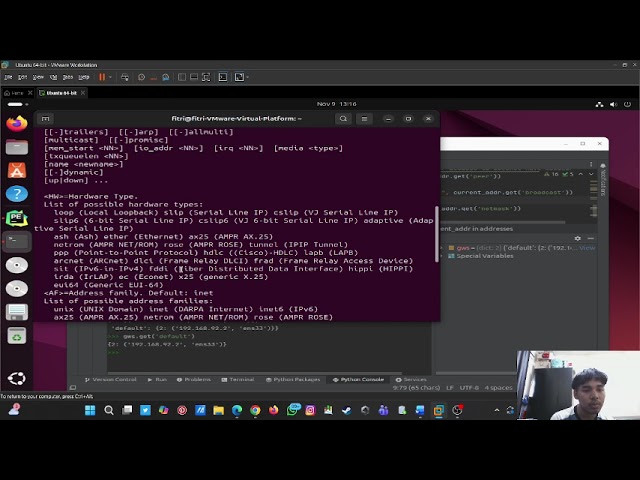Click the UTF-8 encoding in PyCharm status bar

469,388
